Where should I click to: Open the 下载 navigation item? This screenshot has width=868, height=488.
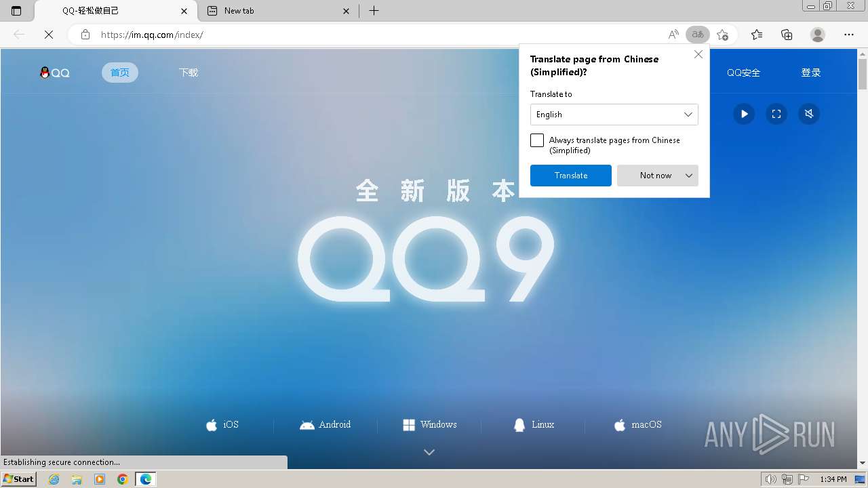(189, 73)
